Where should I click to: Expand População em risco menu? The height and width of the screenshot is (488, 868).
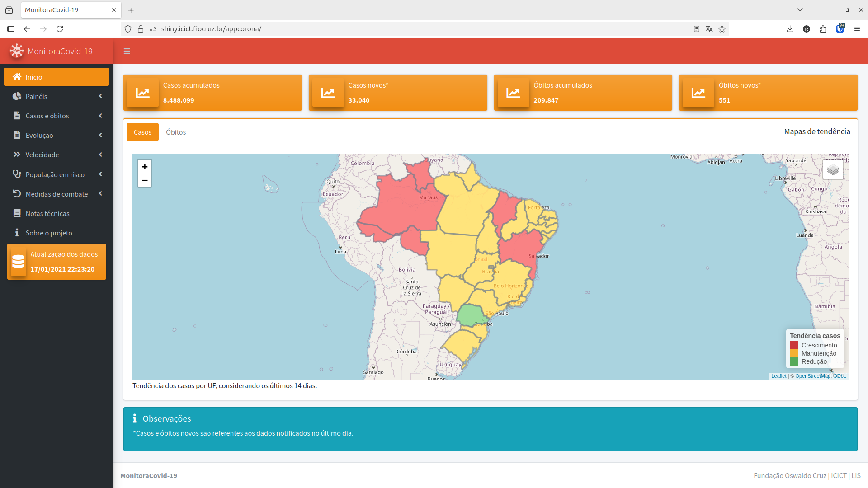point(57,174)
